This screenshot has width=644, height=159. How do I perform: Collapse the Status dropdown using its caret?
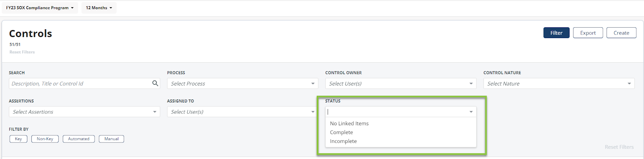click(x=471, y=112)
